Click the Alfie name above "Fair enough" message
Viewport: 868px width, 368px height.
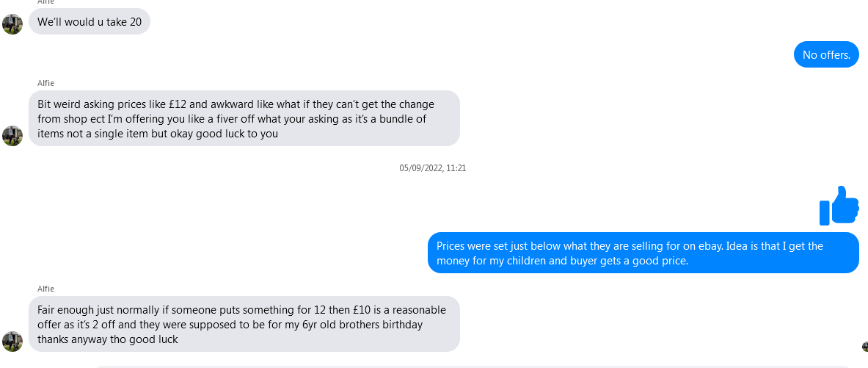coord(45,289)
